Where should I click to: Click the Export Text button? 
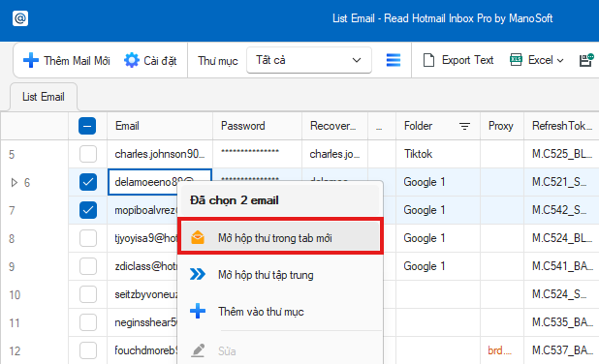(x=458, y=60)
